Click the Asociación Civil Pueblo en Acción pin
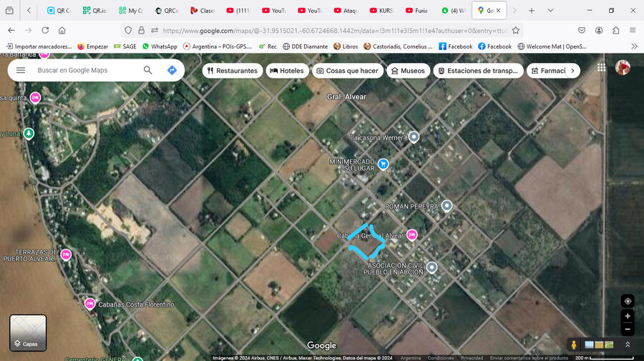 tap(431, 267)
